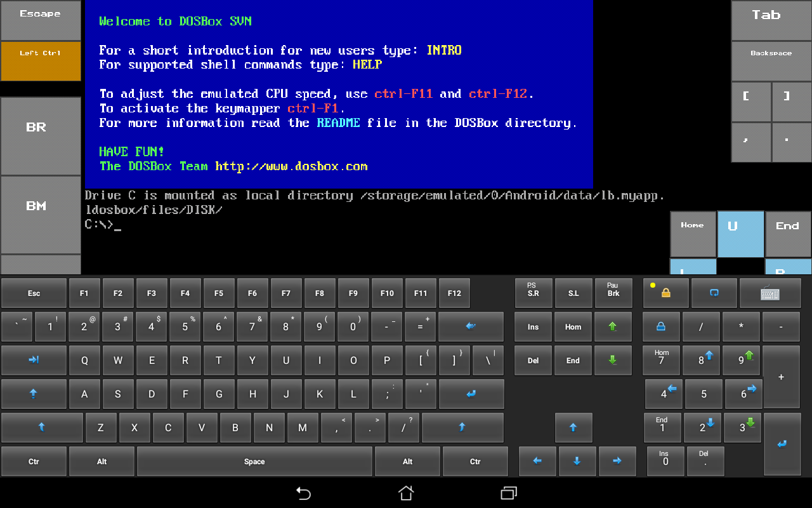The width and height of the screenshot is (812, 508).
Task: Tap the main Enter key beside the apostrophe
Action: (x=471, y=394)
